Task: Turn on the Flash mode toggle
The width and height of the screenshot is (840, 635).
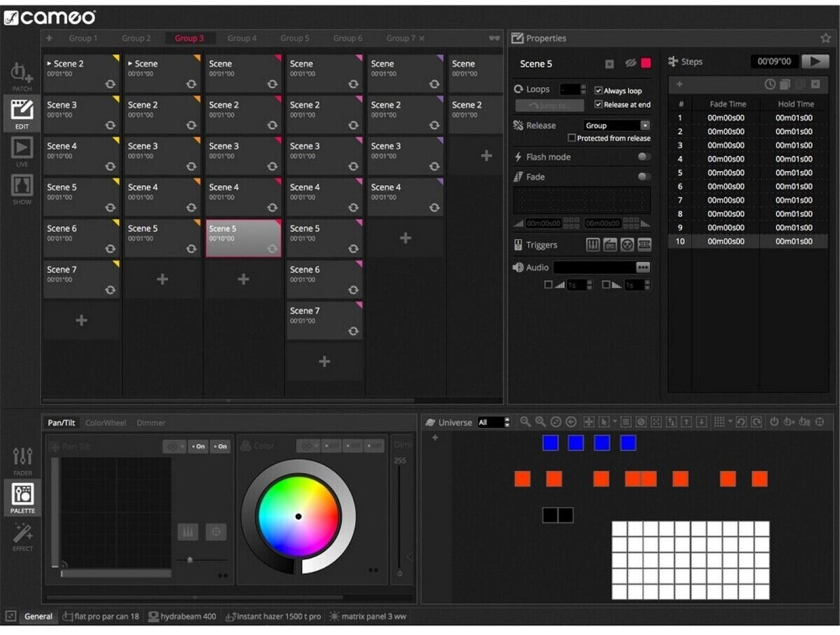Action: coord(643,157)
